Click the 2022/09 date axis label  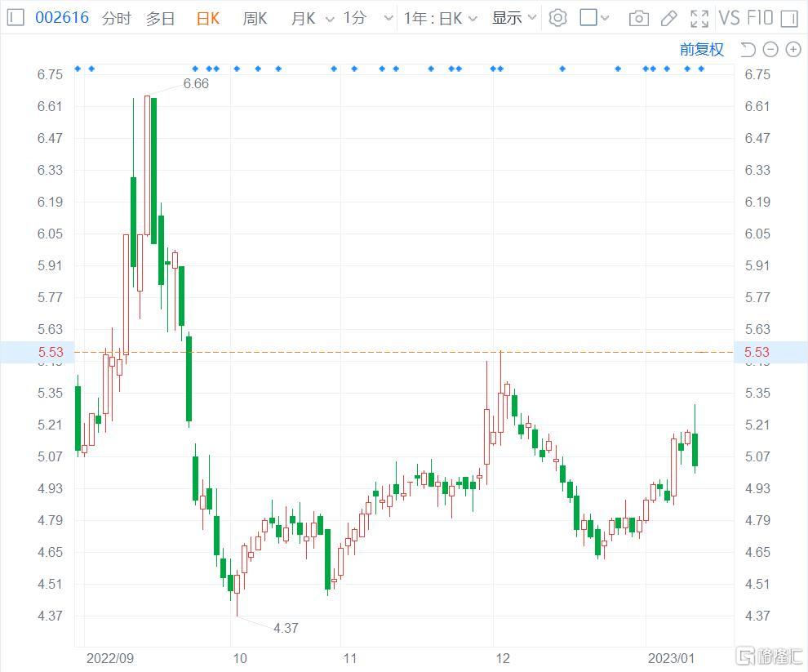click(109, 659)
